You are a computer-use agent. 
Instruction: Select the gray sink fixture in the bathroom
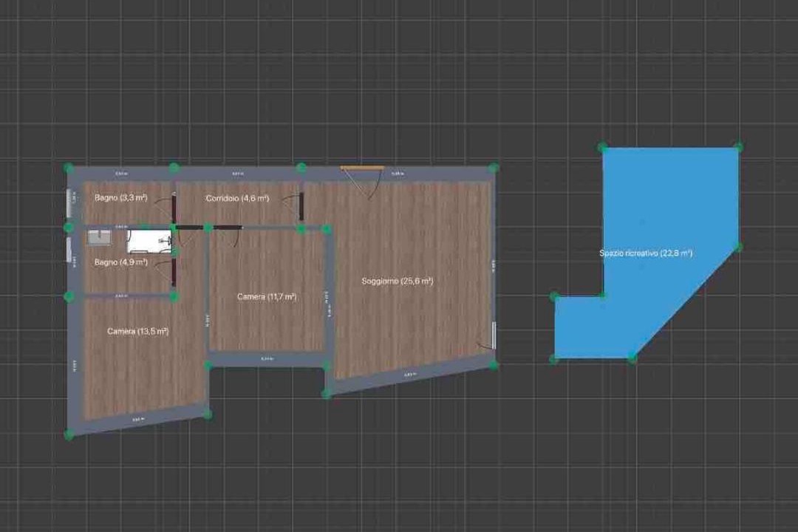tap(98, 238)
